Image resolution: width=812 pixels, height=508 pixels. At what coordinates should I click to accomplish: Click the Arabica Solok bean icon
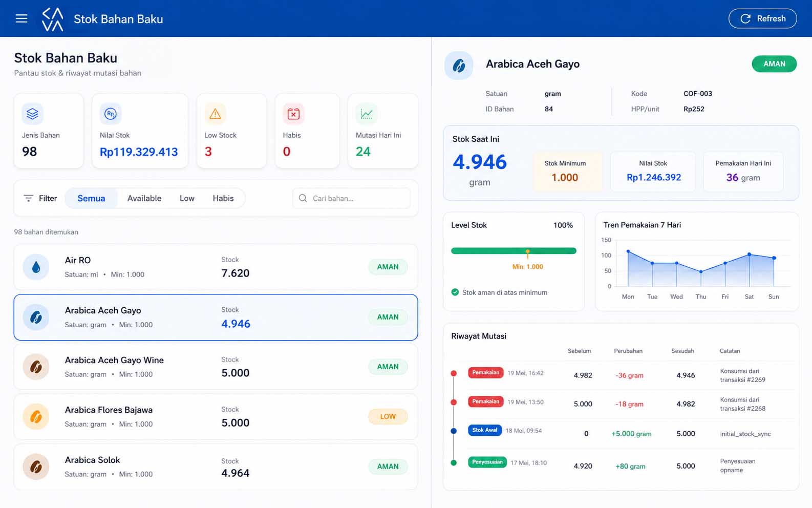(36, 467)
